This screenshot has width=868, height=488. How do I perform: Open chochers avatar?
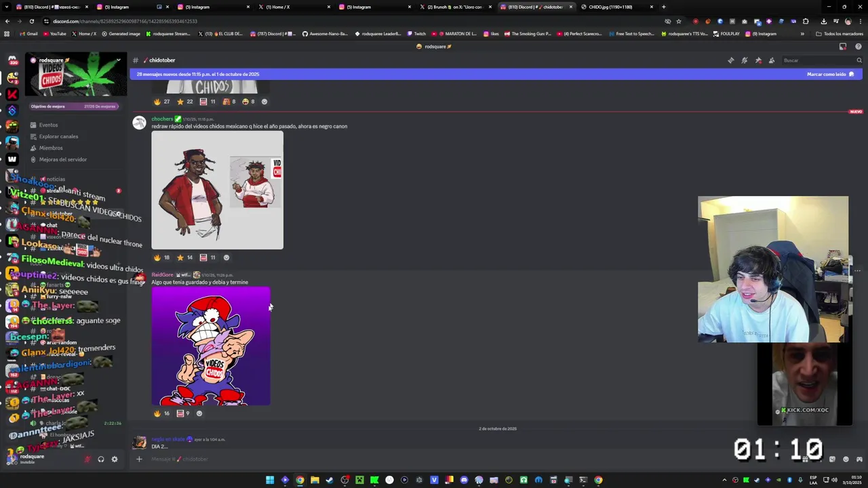[139, 123]
